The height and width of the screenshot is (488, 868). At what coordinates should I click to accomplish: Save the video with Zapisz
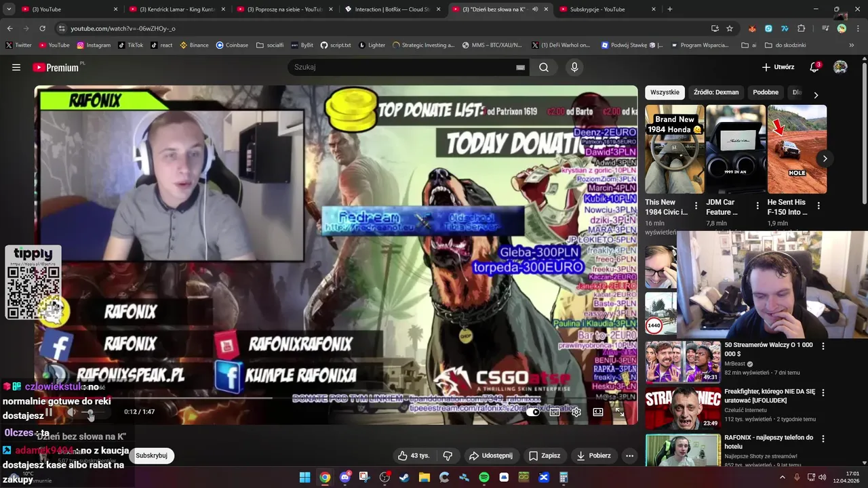(545, 455)
